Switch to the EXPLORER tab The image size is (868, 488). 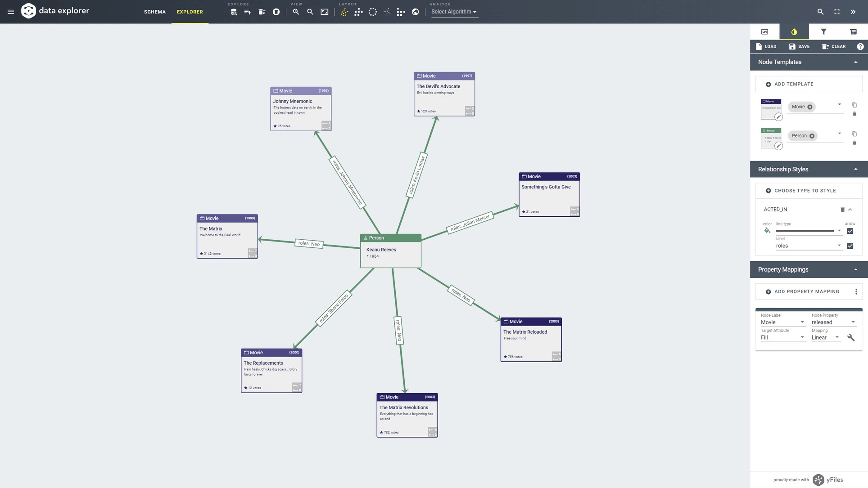(x=190, y=12)
